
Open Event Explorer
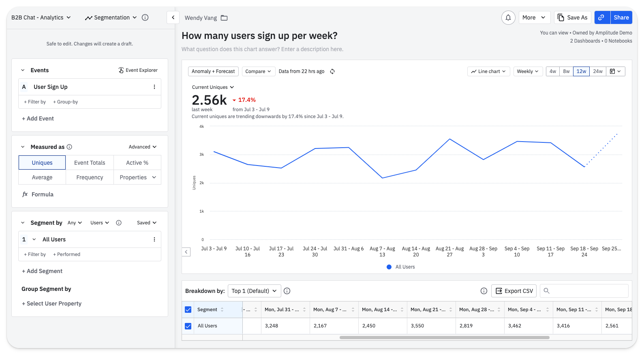click(x=138, y=70)
